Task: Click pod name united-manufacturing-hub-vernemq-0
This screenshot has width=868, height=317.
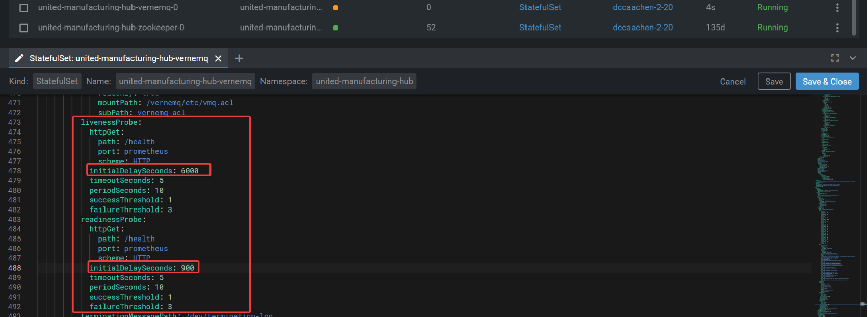Action: pos(108,7)
